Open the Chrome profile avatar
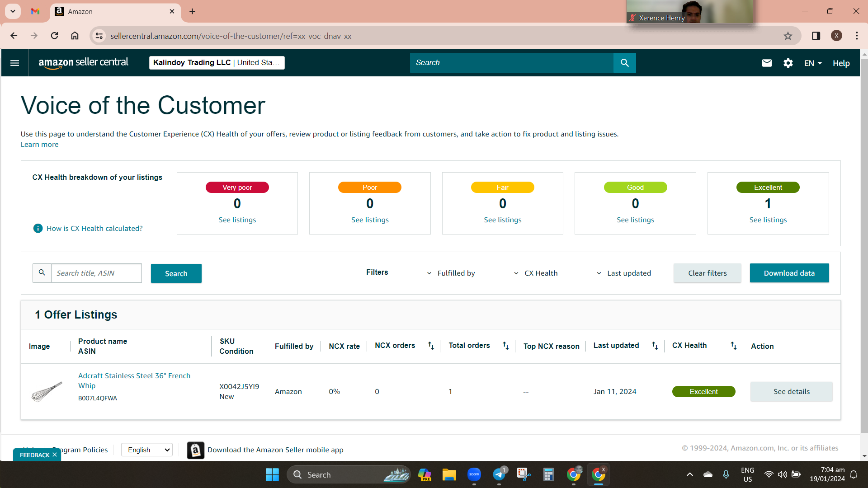The width and height of the screenshot is (868, 488). (x=836, y=36)
